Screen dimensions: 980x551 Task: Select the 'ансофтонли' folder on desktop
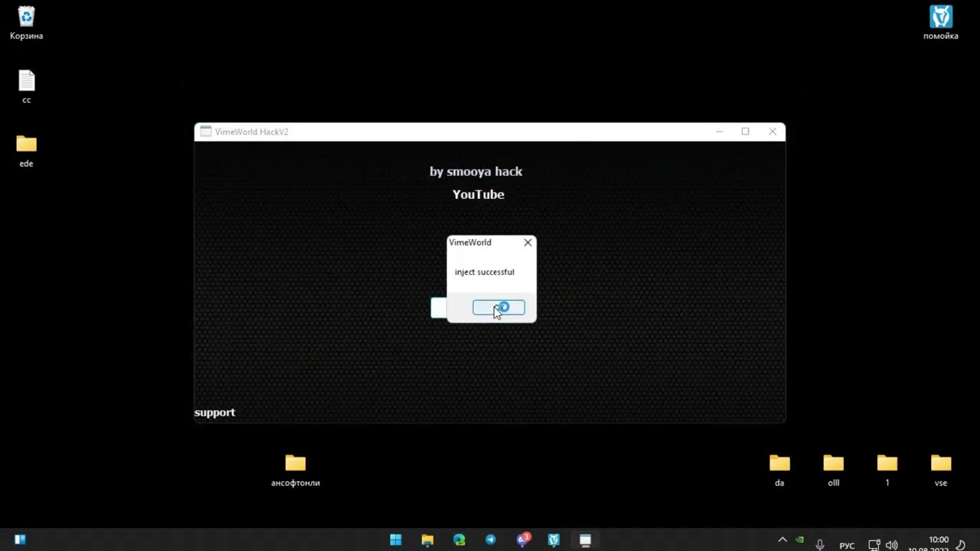point(296,470)
